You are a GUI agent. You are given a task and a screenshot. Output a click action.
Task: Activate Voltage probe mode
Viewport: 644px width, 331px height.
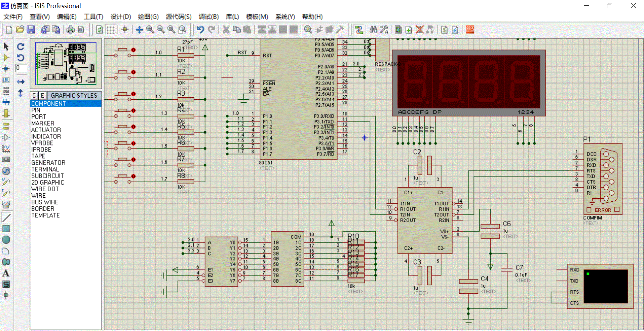6,182
